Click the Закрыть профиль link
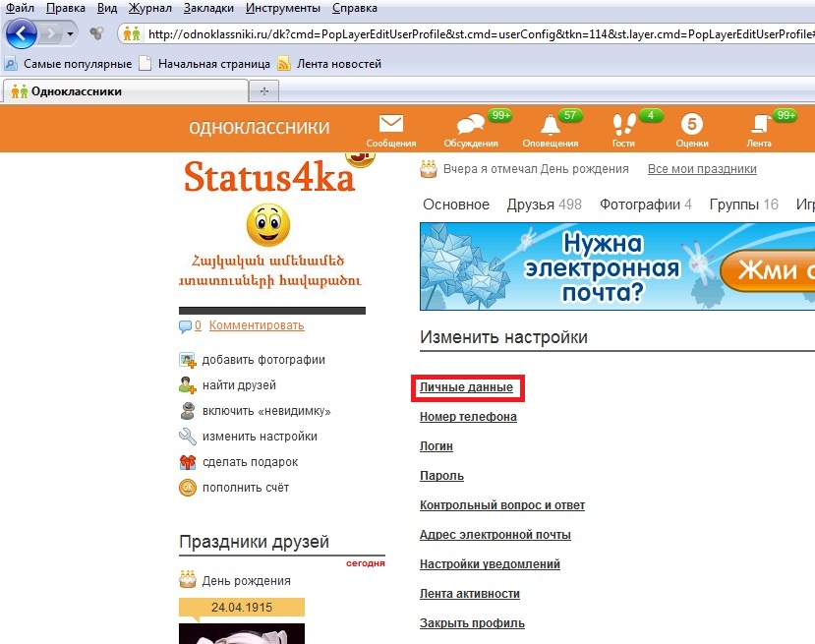 tap(473, 622)
